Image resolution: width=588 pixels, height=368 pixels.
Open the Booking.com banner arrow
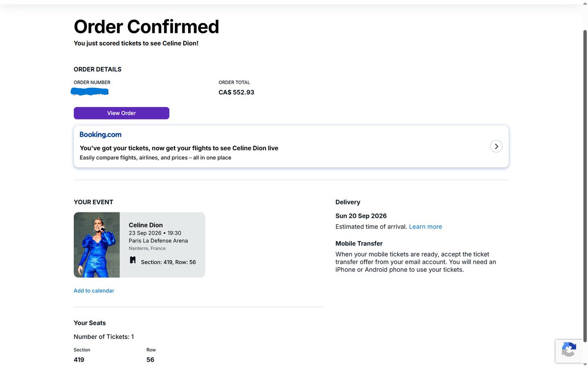(x=496, y=146)
